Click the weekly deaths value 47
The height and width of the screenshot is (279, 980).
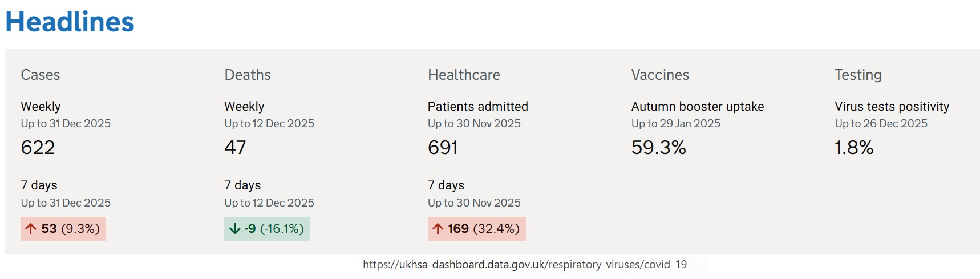(235, 148)
